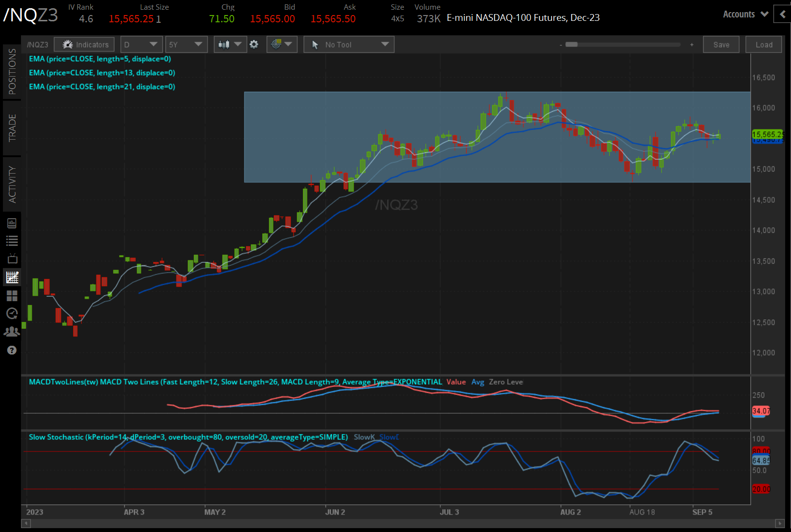Open the list view sidebar icon
The width and height of the screenshot is (791, 532).
pyautogui.click(x=12, y=241)
